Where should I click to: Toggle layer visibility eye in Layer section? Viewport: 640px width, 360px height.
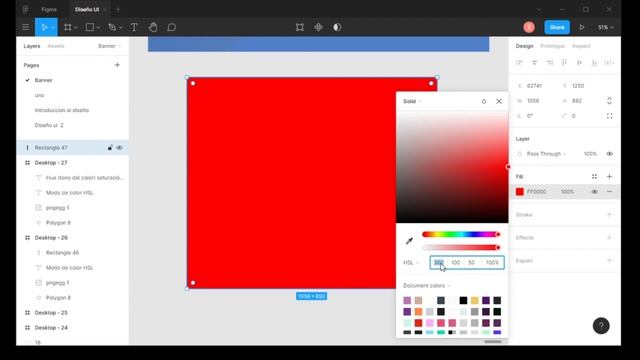[609, 154]
